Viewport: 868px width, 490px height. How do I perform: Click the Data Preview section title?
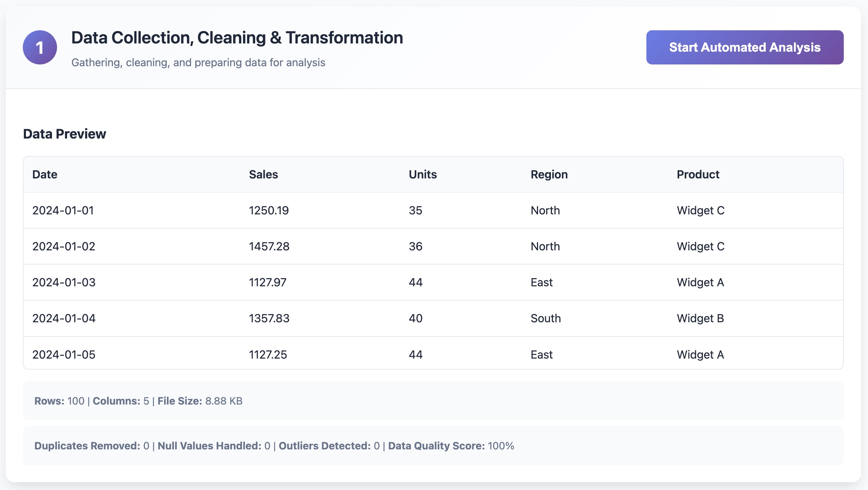point(64,134)
